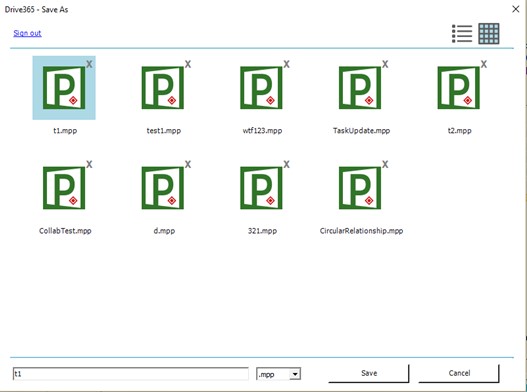
Task: Click the Save button
Action: tap(369, 373)
